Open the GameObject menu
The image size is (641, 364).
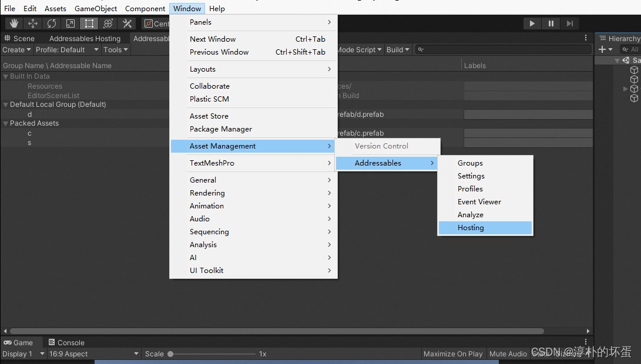pyautogui.click(x=96, y=8)
